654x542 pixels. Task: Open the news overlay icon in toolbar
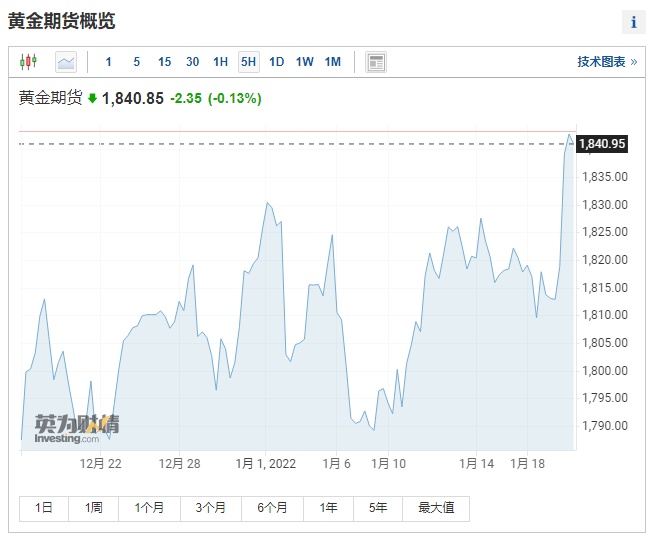click(376, 62)
